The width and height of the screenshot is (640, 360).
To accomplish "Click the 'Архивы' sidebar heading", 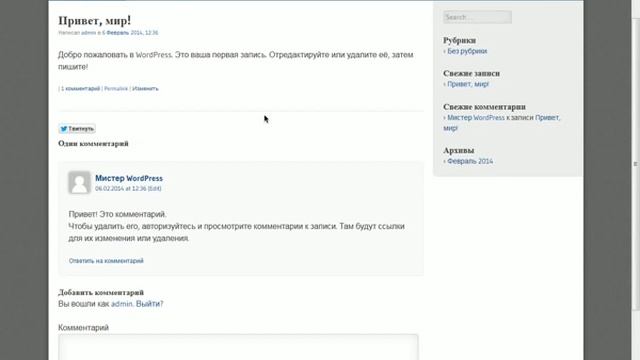I will [458, 151].
